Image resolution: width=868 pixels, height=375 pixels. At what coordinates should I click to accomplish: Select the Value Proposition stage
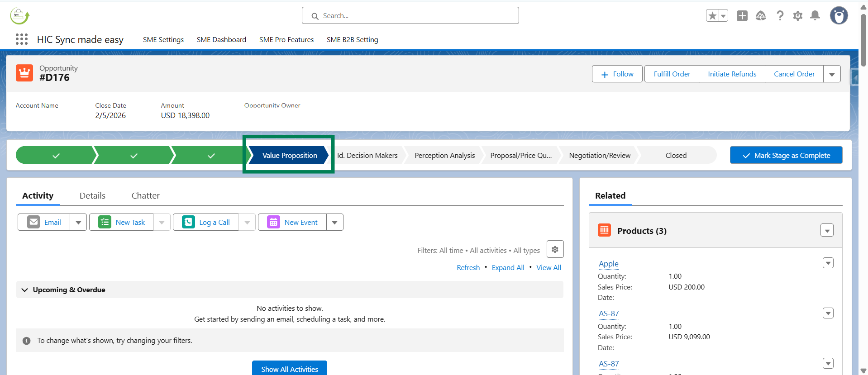pos(290,155)
